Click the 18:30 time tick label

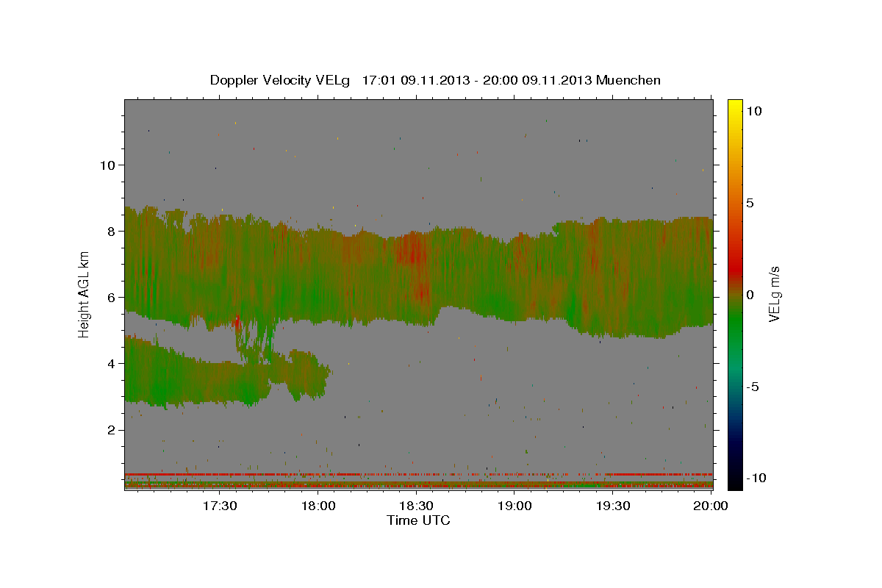(x=416, y=506)
